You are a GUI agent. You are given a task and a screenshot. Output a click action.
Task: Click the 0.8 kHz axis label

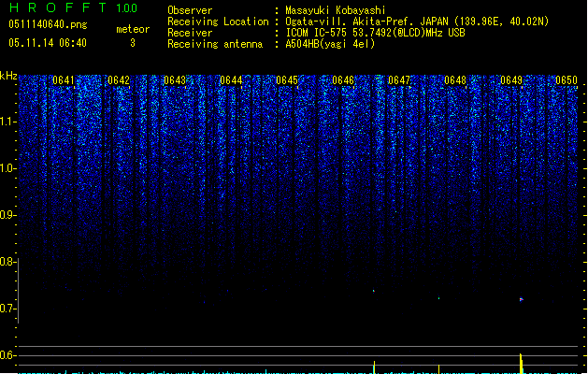coord(7,262)
